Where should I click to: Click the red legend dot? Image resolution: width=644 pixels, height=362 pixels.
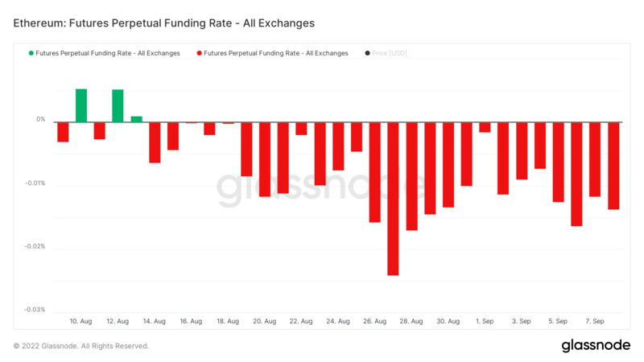[x=199, y=53]
